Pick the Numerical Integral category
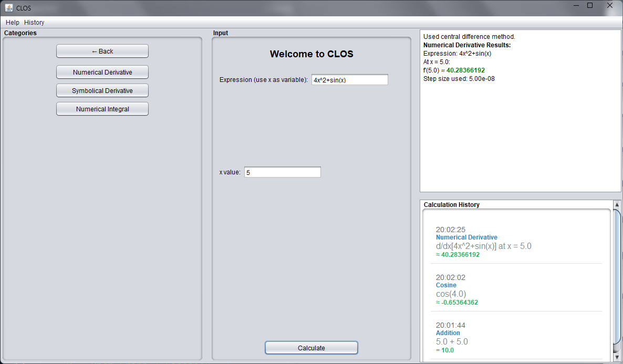The width and height of the screenshot is (623, 364). point(102,109)
